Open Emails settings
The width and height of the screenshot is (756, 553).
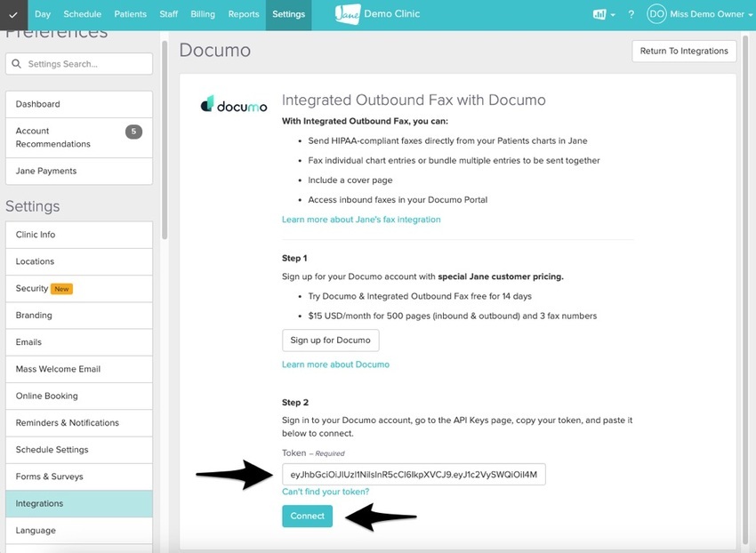pos(79,342)
